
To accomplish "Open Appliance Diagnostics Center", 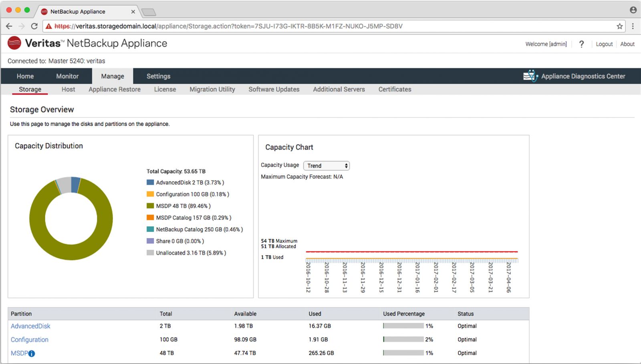I will pos(574,76).
